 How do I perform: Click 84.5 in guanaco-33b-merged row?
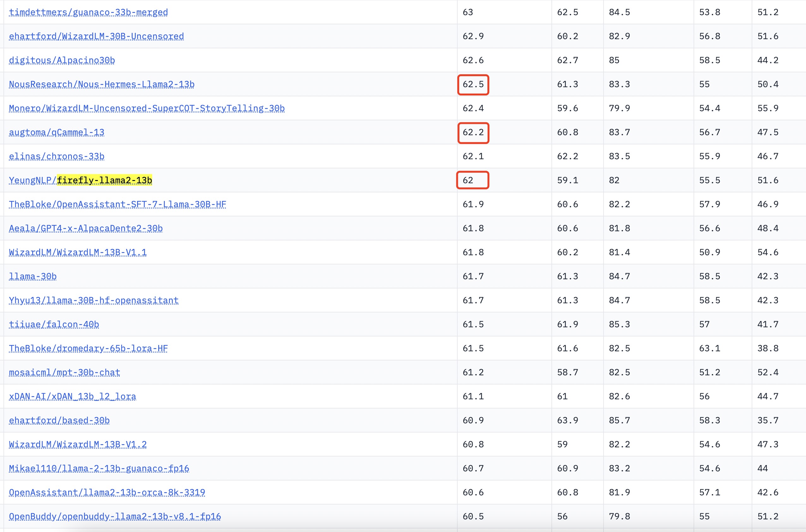click(x=619, y=12)
